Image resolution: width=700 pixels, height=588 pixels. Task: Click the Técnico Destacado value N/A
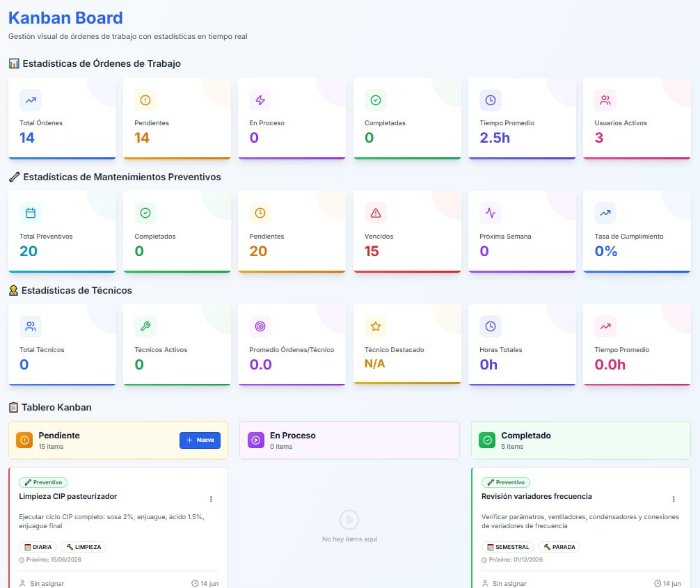374,364
